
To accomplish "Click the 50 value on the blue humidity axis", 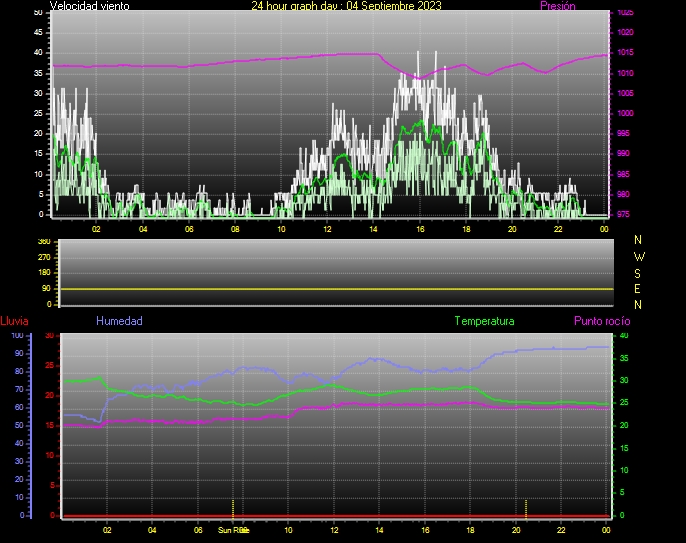I will coord(19,425).
